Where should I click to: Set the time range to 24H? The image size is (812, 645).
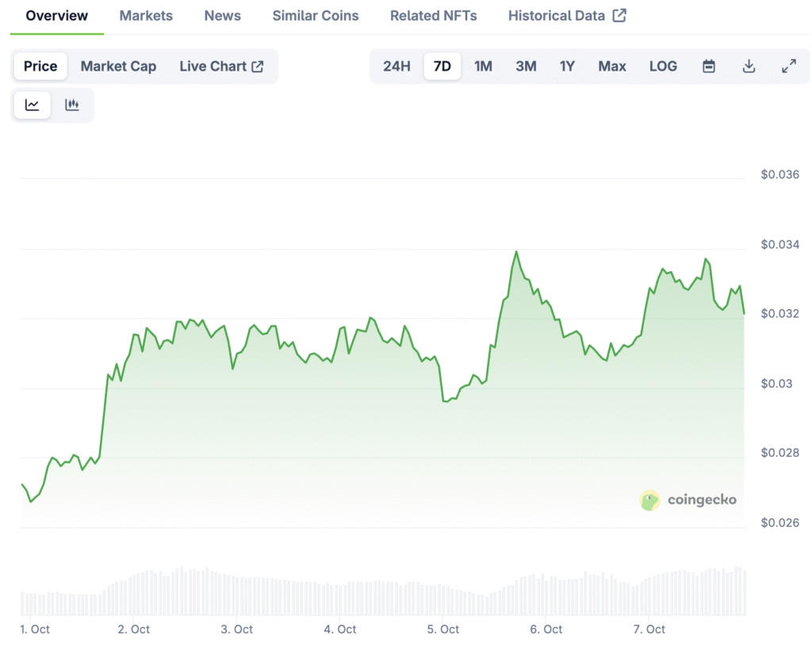click(396, 67)
